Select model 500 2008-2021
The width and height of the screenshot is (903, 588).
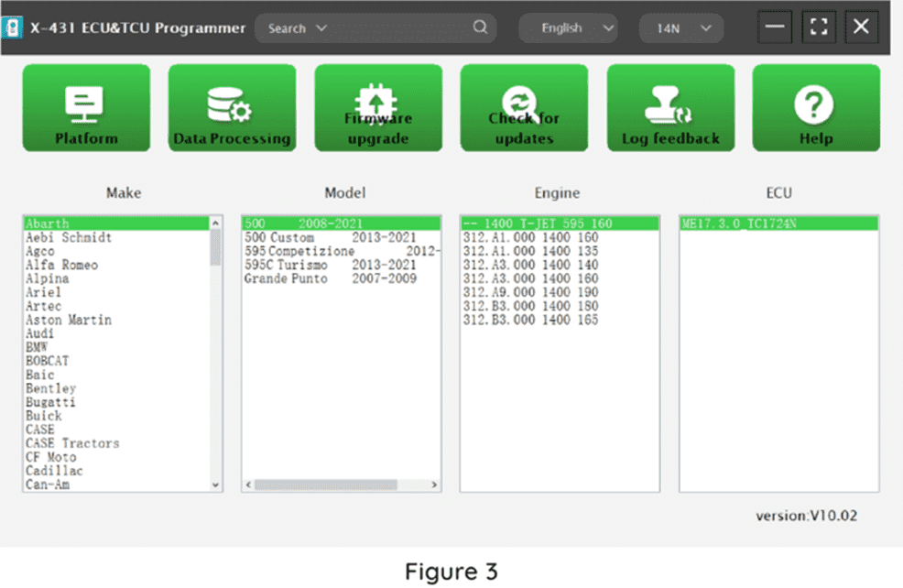pos(342,223)
